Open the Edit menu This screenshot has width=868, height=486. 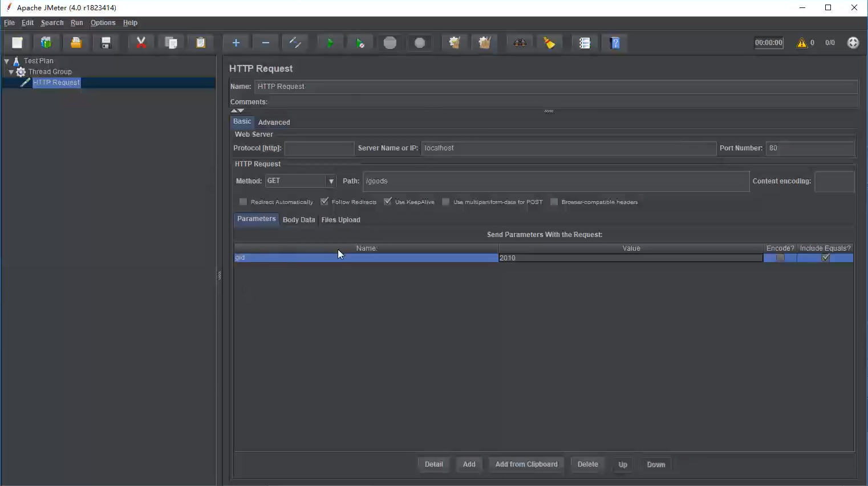point(27,23)
